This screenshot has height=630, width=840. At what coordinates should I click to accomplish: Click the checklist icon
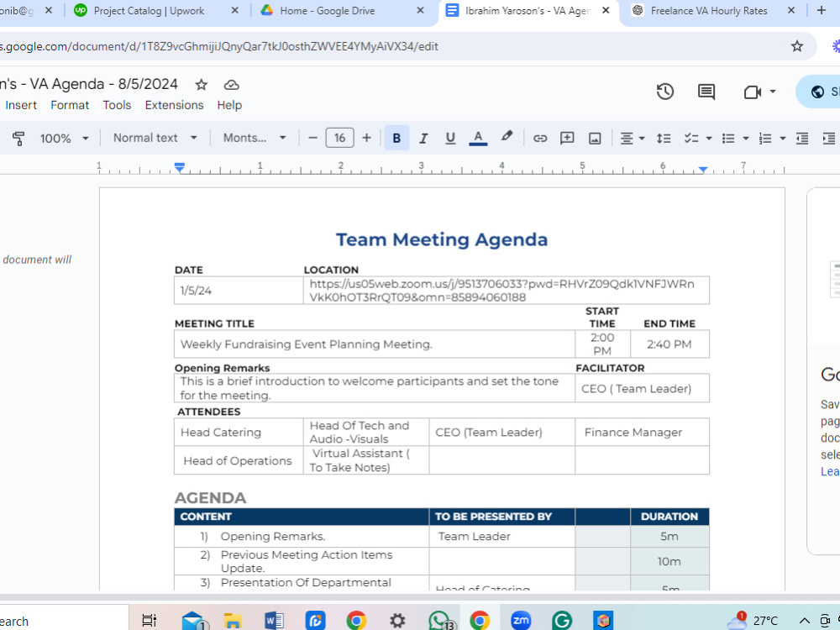point(691,139)
